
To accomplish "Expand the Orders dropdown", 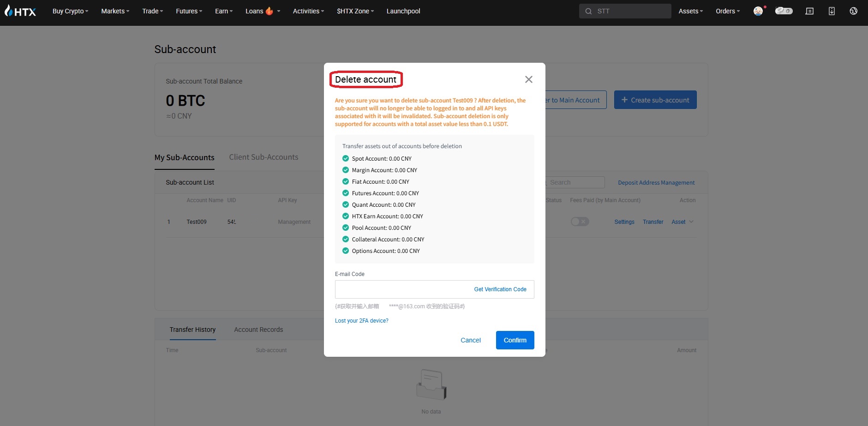I will pos(727,11).
